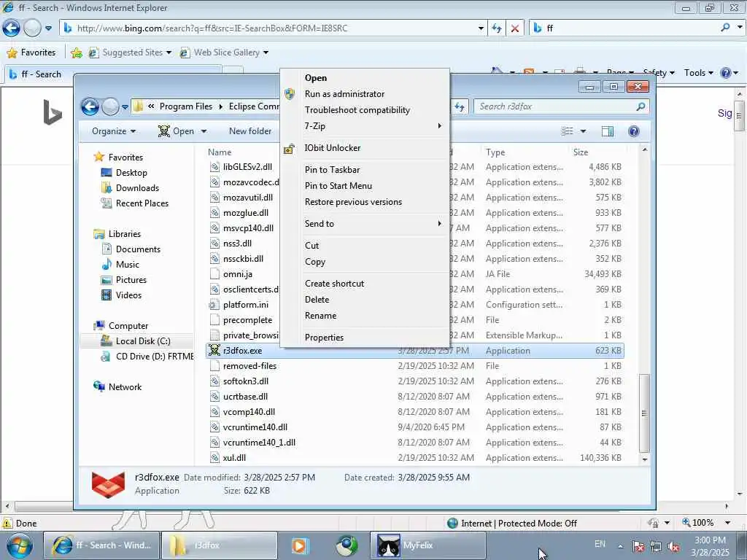Click the volume muted tray icon
747x560 pixels.
coord(673,547)
